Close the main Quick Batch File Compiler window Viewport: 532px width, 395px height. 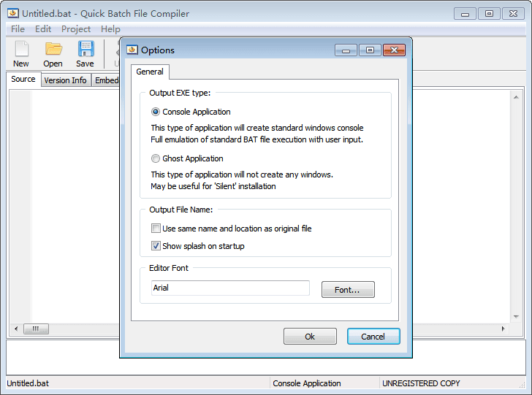point(513,14)
